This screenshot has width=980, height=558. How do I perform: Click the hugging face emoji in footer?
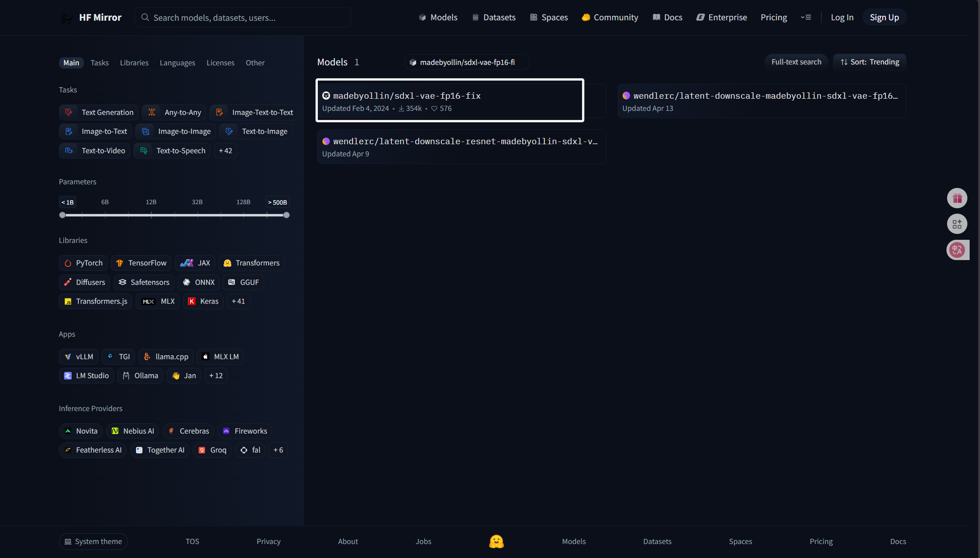pyautogui.click(x=496, y=541)
